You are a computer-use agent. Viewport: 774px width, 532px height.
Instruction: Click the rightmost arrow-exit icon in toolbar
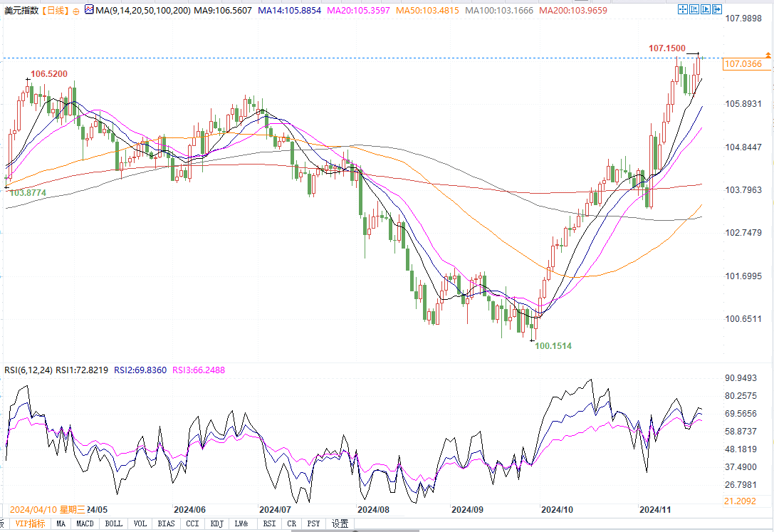coord(717,9)
